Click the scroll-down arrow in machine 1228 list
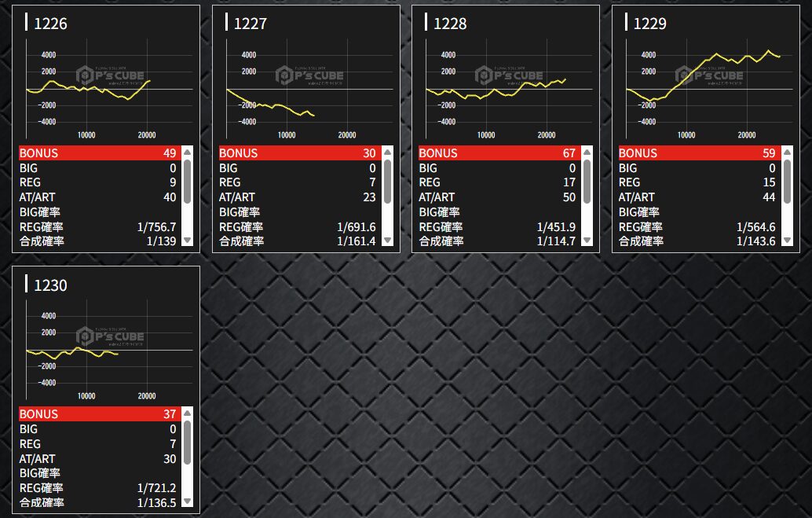This screenshot has width=812, height=518. tap(587, 241)
